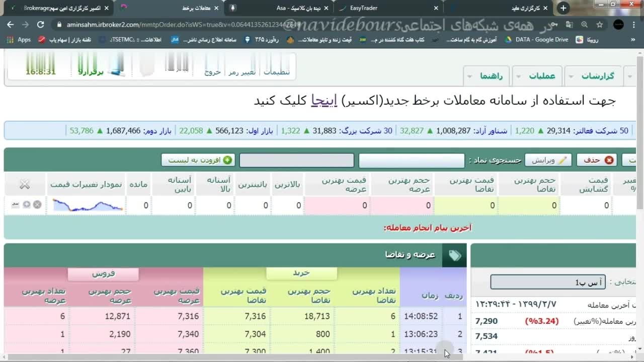Focus the symbol search input field
Viewport: 644px width, 362px height.
[x=412, y=160]
